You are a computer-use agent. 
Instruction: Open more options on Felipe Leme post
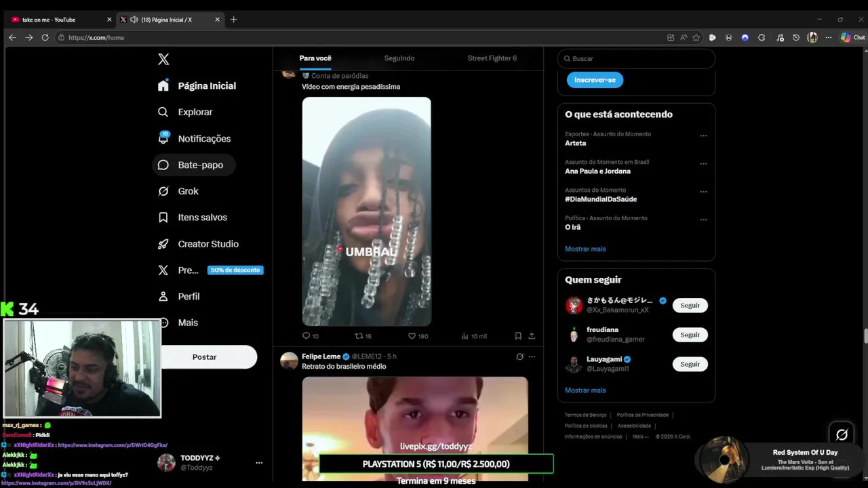532,357
